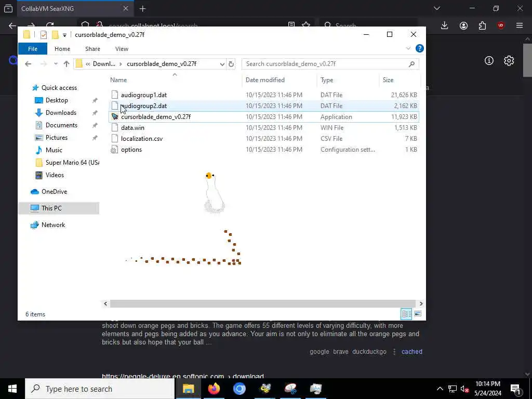
Task: Open the Windows Start menu
Action: (x=12, y=389)
